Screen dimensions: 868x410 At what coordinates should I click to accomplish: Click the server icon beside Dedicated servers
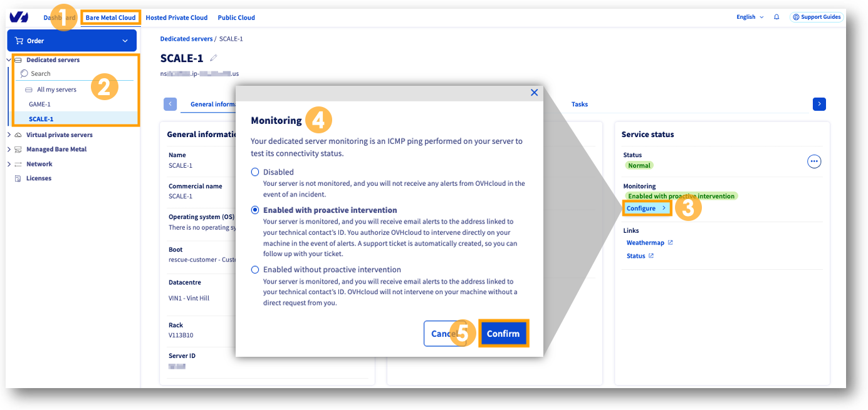[19, 59]
